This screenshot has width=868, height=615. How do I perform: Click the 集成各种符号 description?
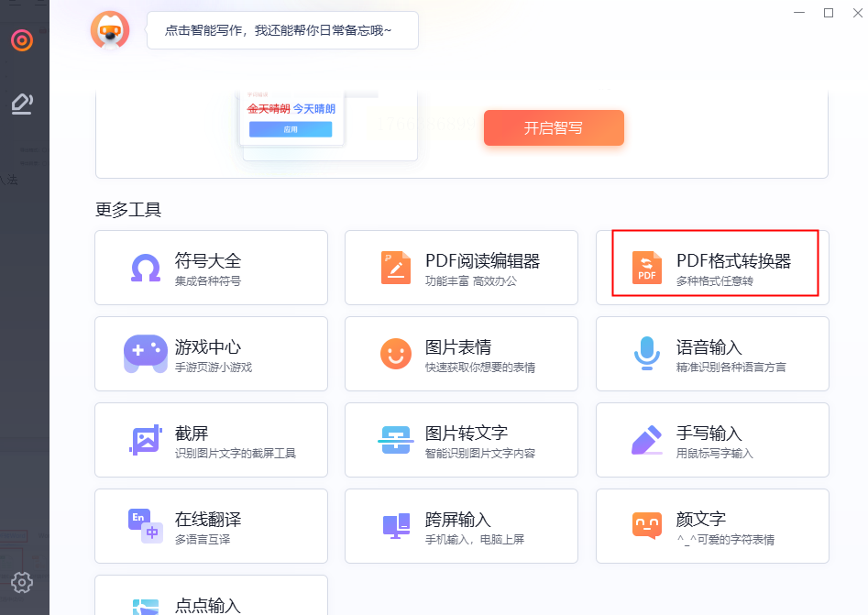coord(208,281)
